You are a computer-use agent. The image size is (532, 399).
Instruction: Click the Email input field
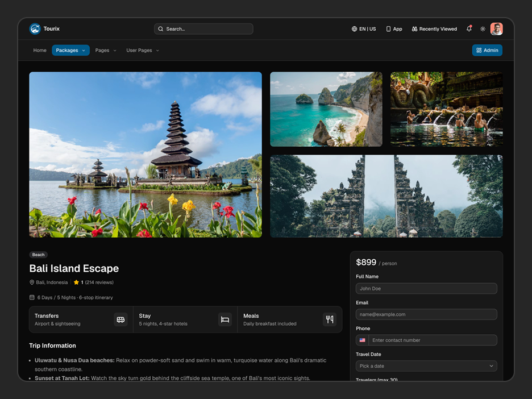(426, 314)
